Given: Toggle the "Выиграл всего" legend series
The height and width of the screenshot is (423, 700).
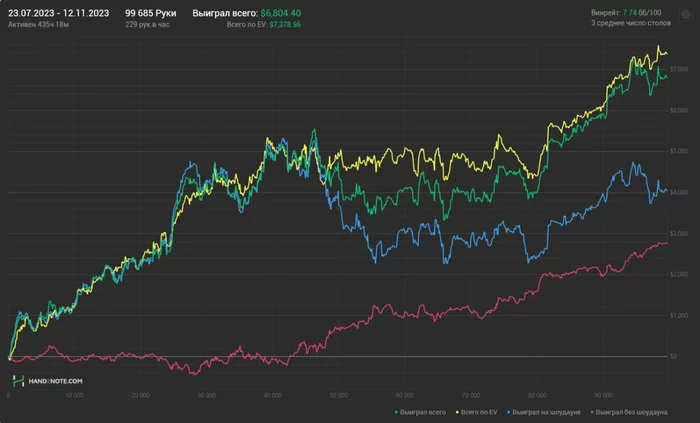Looking at the screenshot, I should 421,412.
